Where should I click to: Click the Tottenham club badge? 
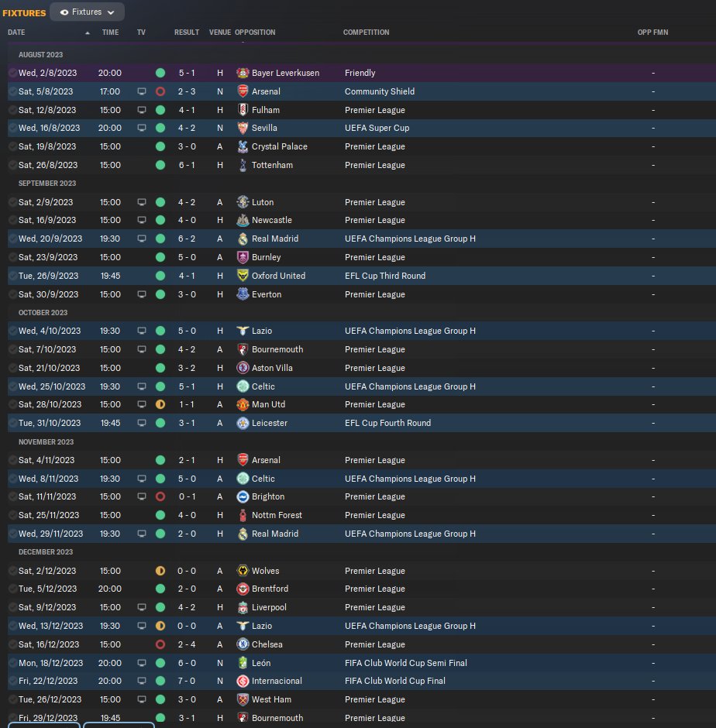pyautogui.click(x=243, y=165)
